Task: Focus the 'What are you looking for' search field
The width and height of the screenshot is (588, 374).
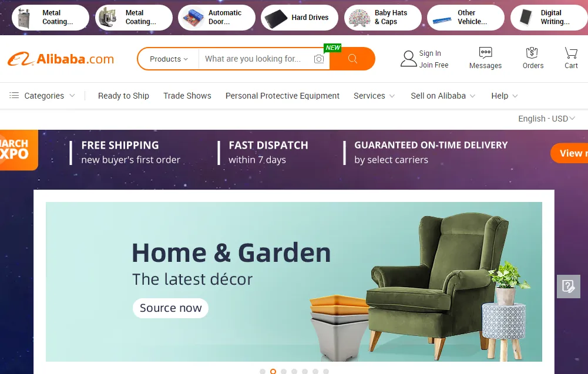Action: (x=257, y=59)
